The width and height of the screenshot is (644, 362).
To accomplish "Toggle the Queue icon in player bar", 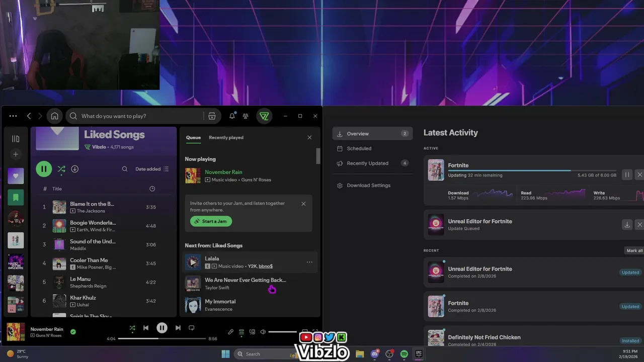I will pos(242,332).
